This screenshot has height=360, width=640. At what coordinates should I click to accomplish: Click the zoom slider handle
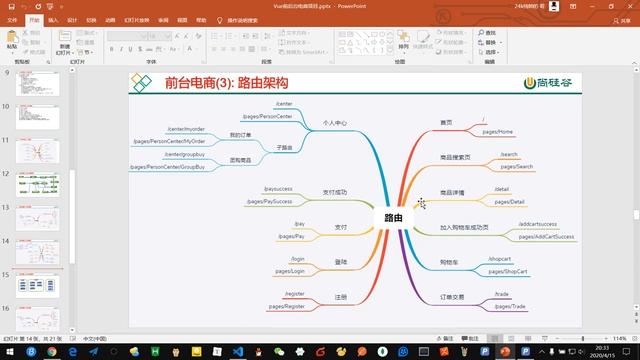[583, 339]
